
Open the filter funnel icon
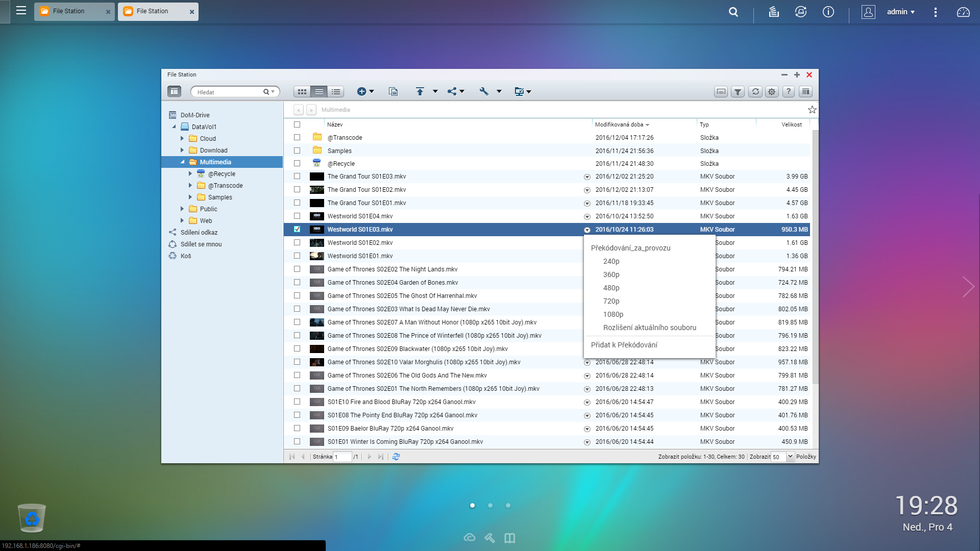pyautogui.click(x=738, y=92)
